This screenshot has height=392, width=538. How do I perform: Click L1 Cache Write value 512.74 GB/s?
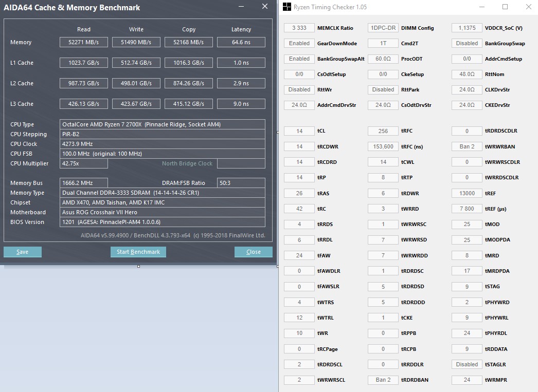click(x=136, y=63)
